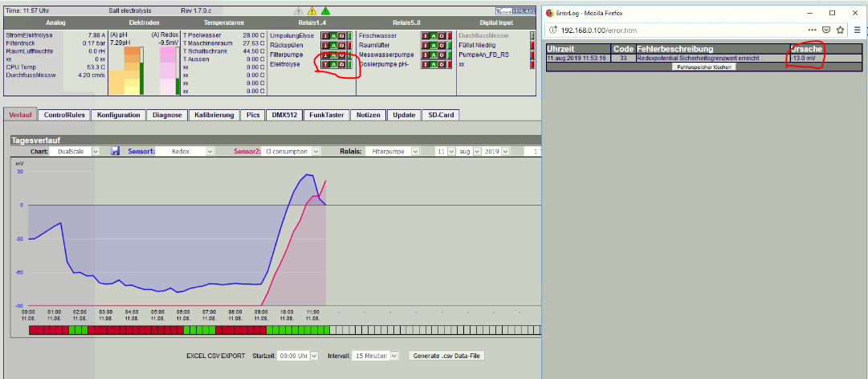Click the Pocket save icon in Firefox

(x=826, y=30)
